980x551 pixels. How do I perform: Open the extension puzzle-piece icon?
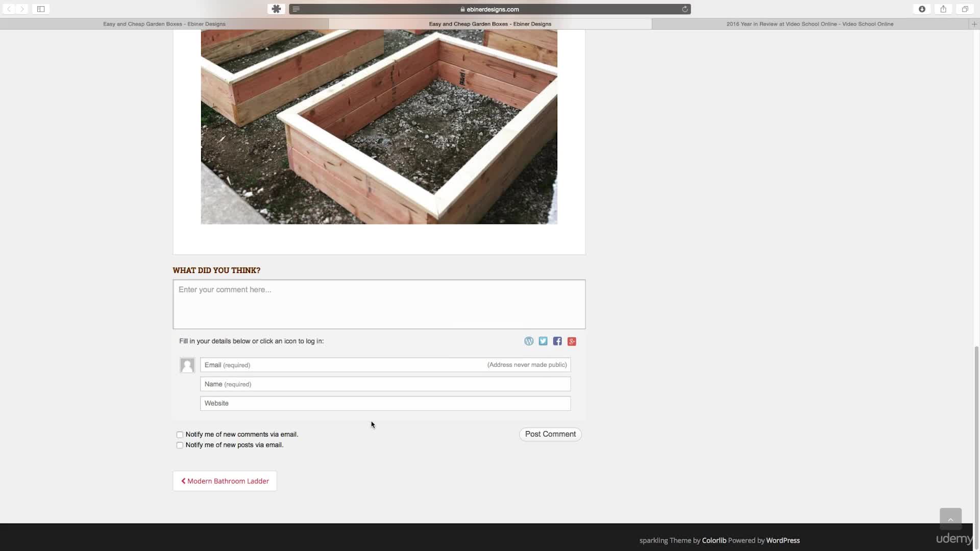coord(276,9)
